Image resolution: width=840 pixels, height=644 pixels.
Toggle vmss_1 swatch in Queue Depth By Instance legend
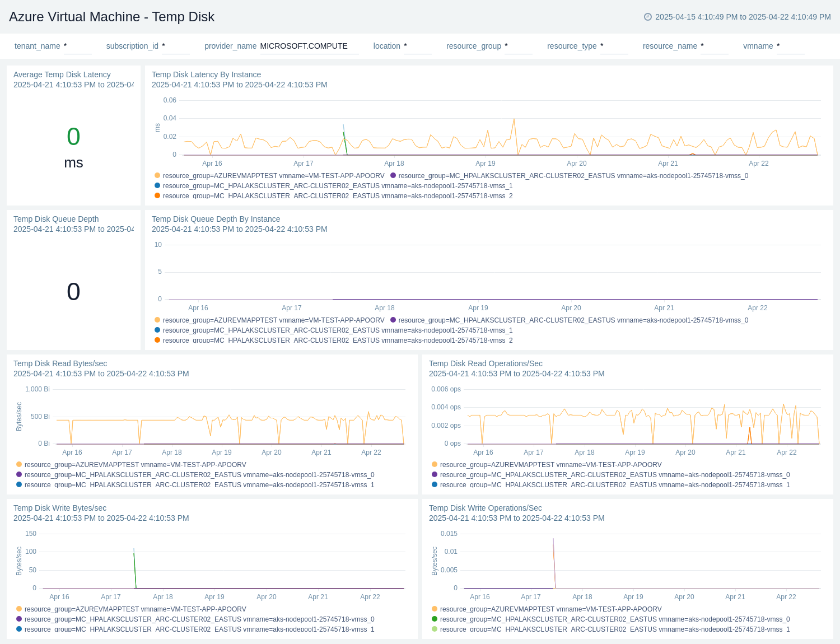point(157,330)
